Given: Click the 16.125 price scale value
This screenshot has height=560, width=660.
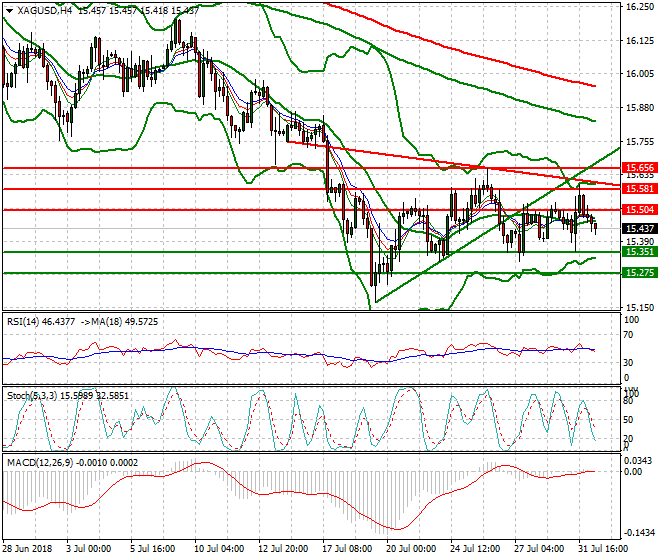Looking at the screenshot, I should click(640, 41).
